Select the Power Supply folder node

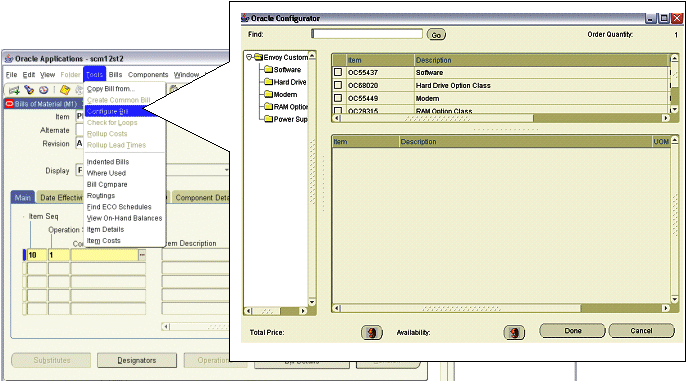coord(286,119)
